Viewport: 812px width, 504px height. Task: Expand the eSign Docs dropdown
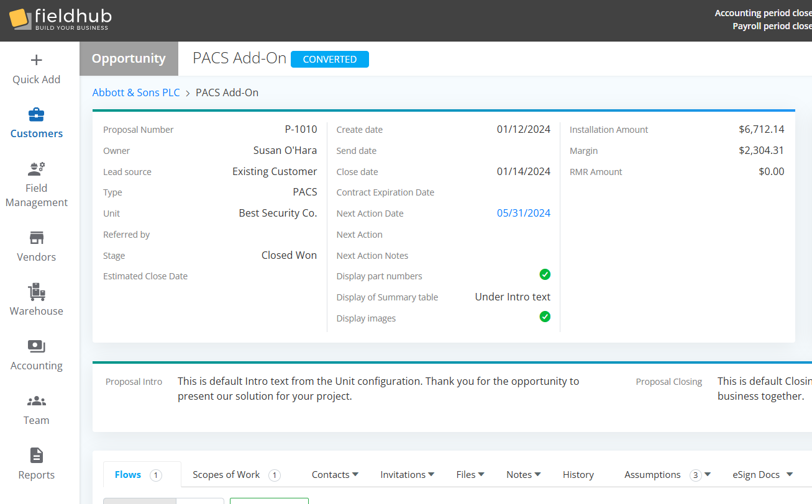pos(762,475)
